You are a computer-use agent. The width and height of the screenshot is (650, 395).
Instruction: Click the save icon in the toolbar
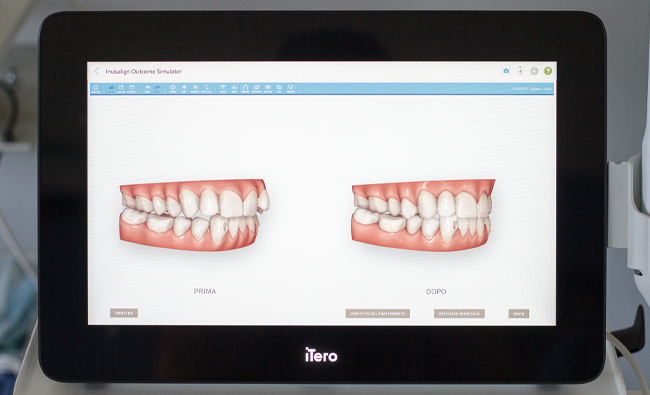(x=121, y=88)
